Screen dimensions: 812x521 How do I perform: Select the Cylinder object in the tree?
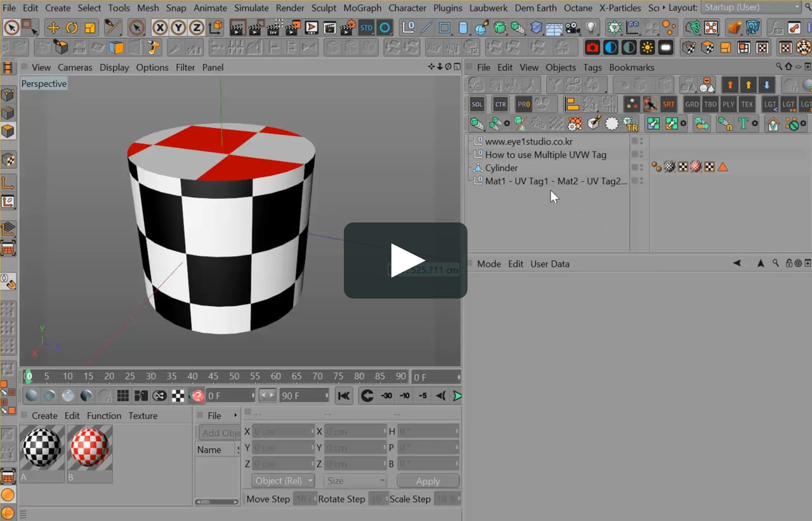pos(501,168)
